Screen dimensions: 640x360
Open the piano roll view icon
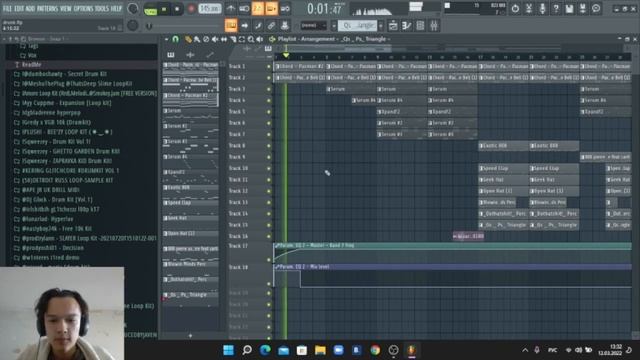coord(407,26)
